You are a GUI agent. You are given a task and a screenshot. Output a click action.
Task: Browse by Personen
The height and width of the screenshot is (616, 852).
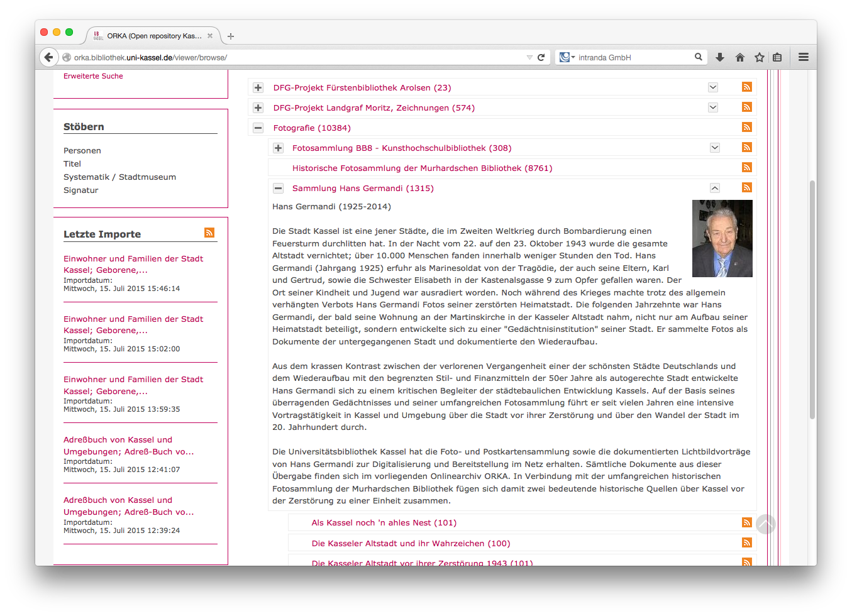coord(82,151)
